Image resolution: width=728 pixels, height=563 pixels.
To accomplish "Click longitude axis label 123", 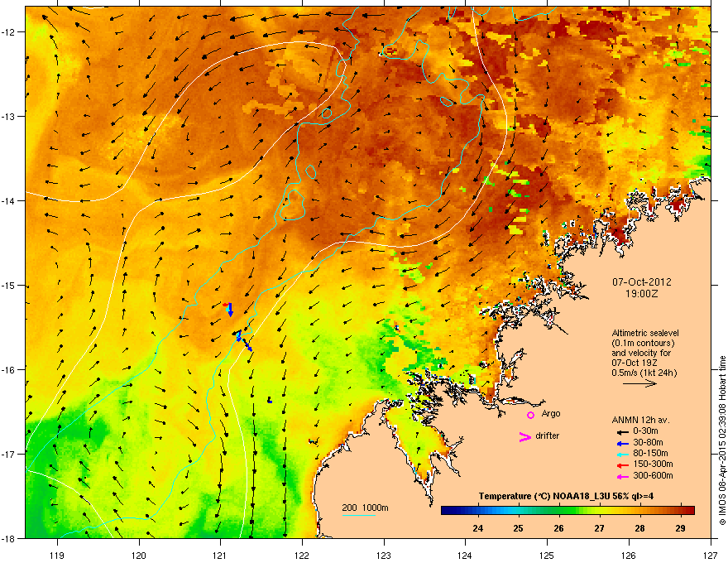I will click(384, 555).
